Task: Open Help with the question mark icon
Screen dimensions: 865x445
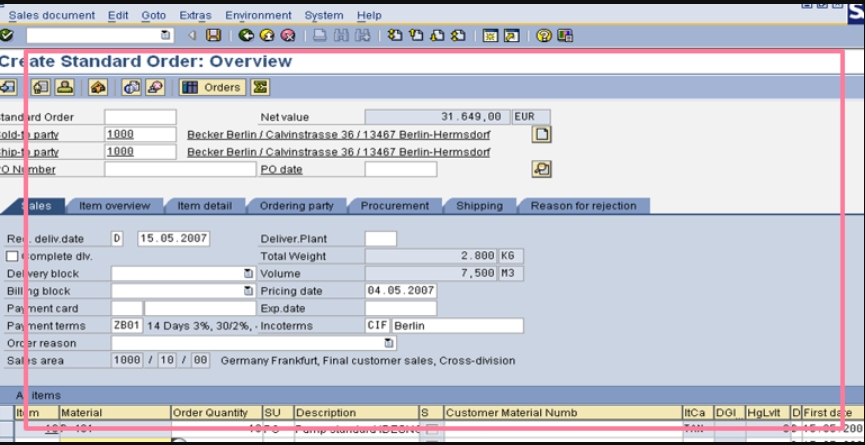Action: [544, 35]
